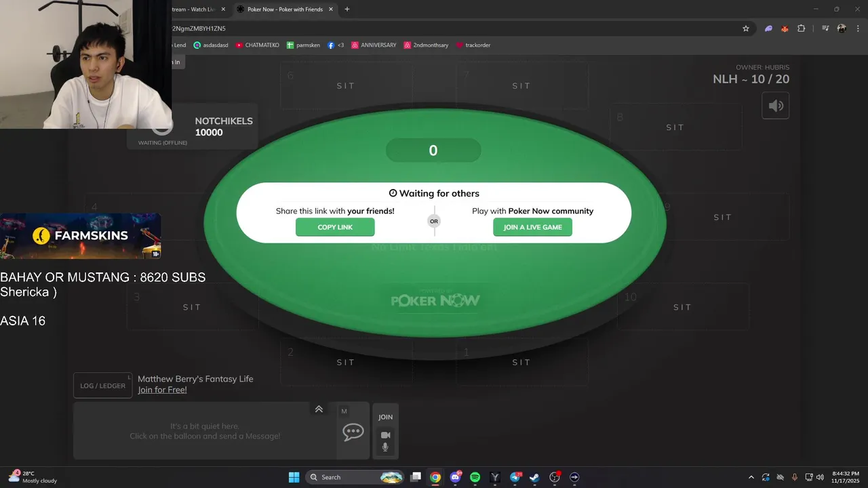Expand the chat panel with double chevron
The image size is (868, 488).
coord(319,409)
